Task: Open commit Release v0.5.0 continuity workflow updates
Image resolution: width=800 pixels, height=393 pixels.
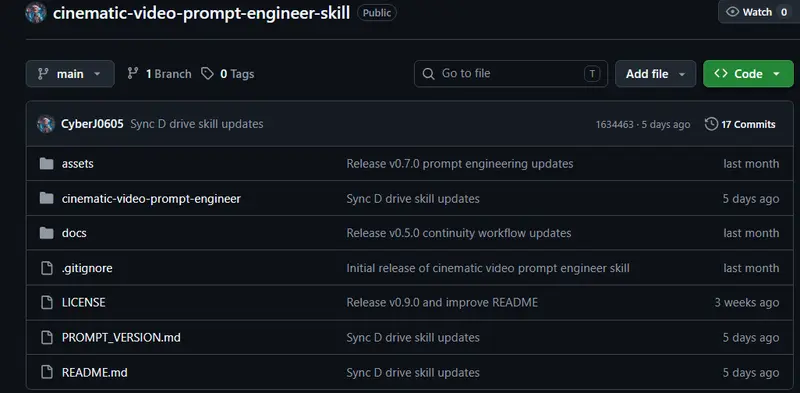Action: coord(459,233)
